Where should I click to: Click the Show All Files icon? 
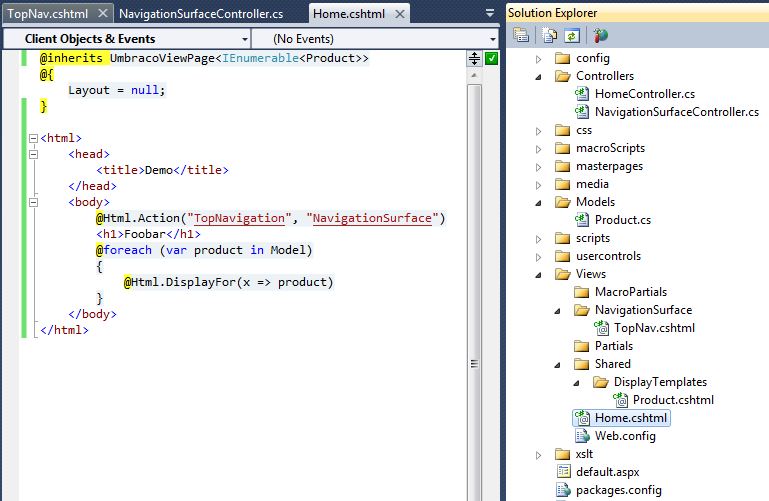549,35
